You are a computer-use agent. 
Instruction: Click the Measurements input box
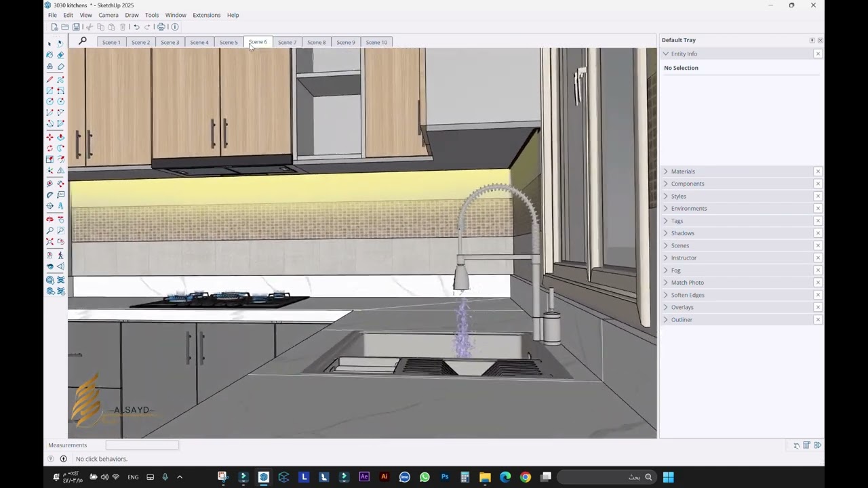(x=142, y=445)
